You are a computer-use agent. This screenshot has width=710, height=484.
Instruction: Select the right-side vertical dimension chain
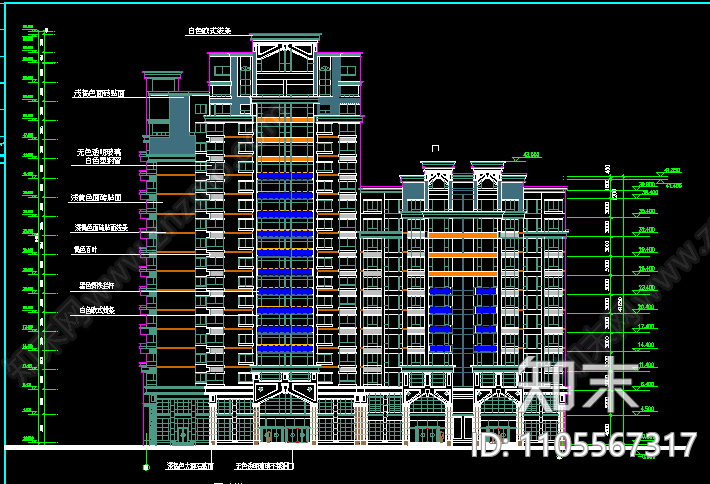606,290
